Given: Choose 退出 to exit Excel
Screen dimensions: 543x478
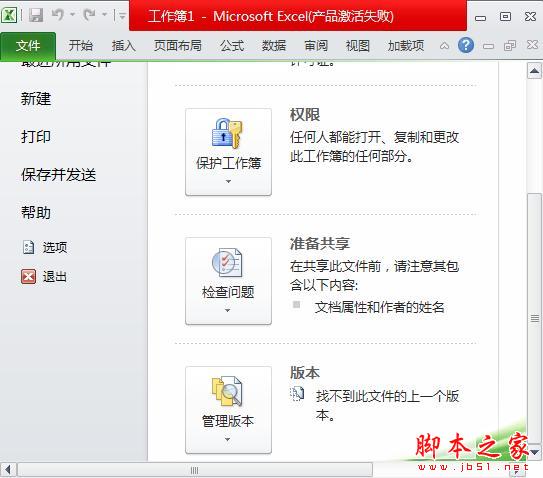Looking at the screenshot, I should pos(55,277).
